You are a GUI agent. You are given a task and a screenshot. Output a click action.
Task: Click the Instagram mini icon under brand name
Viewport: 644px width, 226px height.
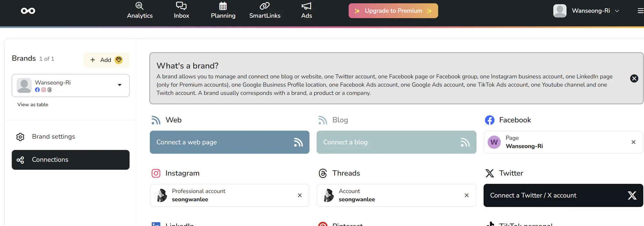(x=43, y=90)
